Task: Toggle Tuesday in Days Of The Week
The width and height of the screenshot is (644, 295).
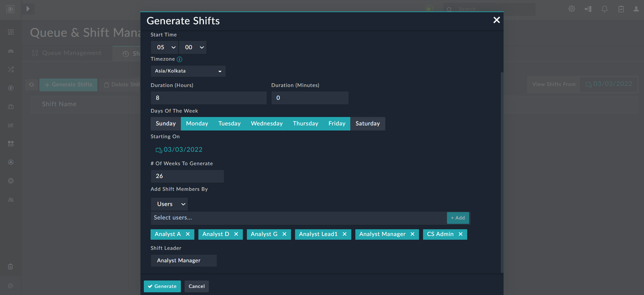Action: click(x=229, y=124)
